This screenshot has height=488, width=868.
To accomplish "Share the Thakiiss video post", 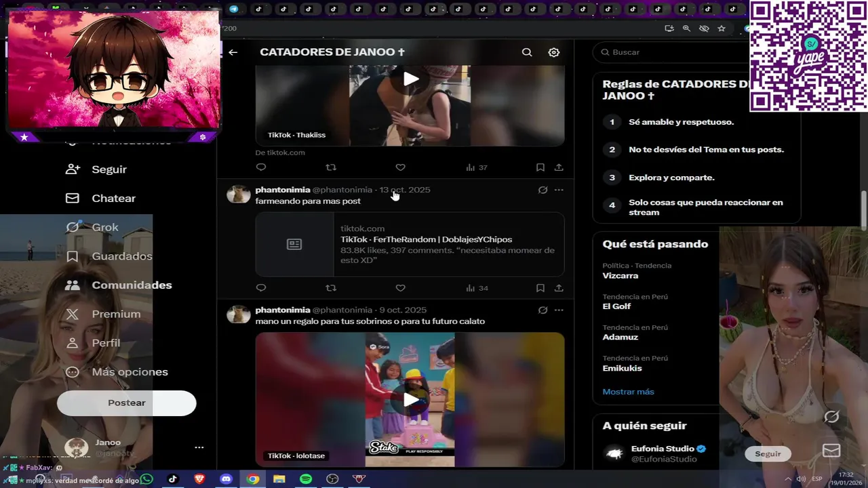I will tap(559, 167).
